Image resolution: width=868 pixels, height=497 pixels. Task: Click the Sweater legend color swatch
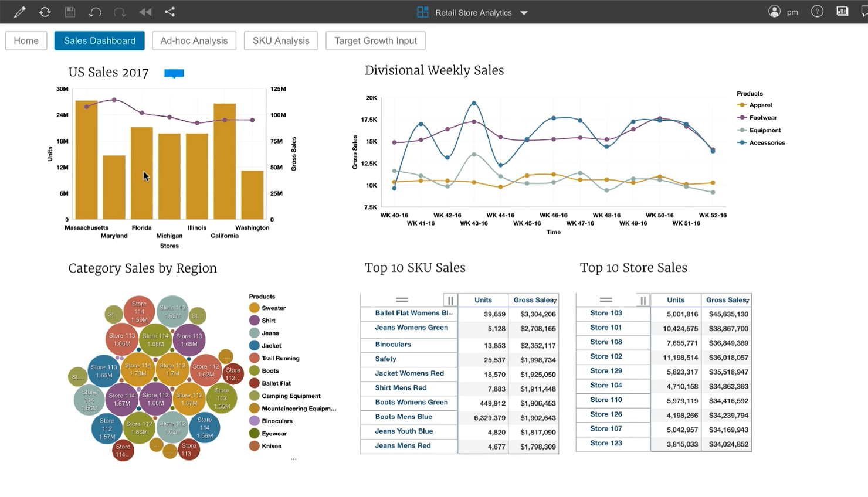(255, 308)
